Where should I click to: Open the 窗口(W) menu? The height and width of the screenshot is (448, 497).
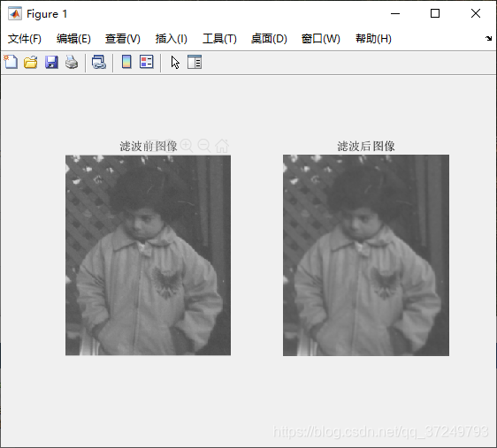tap(320, 39)
